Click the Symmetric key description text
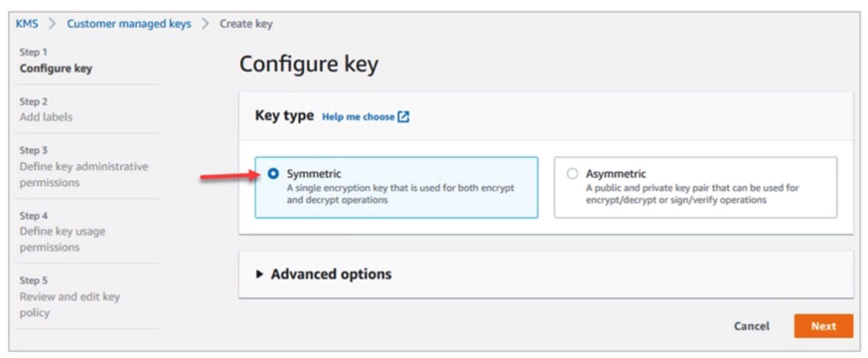Screen dimensions: 868x358 (x=400, y=194)
